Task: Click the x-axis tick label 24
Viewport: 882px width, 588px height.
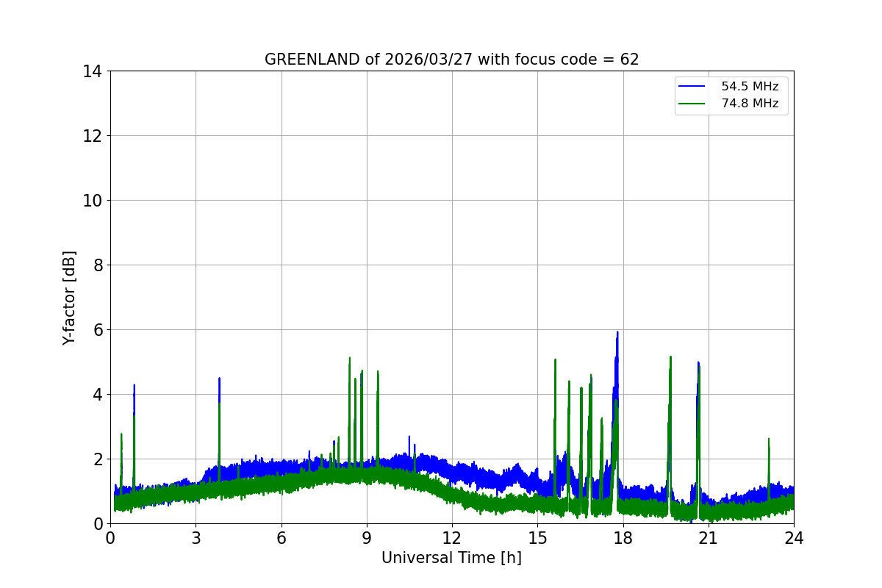Action: (794, 537)
